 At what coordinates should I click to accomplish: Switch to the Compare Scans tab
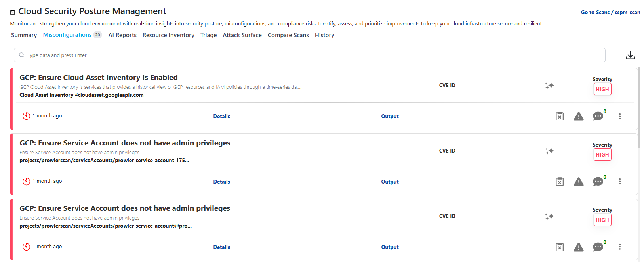point(288,35)
